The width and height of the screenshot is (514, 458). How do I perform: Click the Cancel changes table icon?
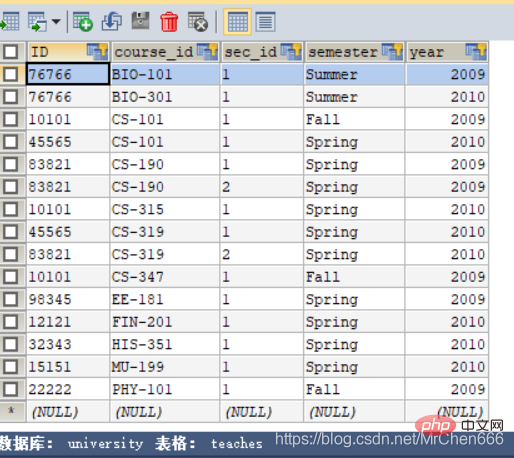click(x=198, y=22)
